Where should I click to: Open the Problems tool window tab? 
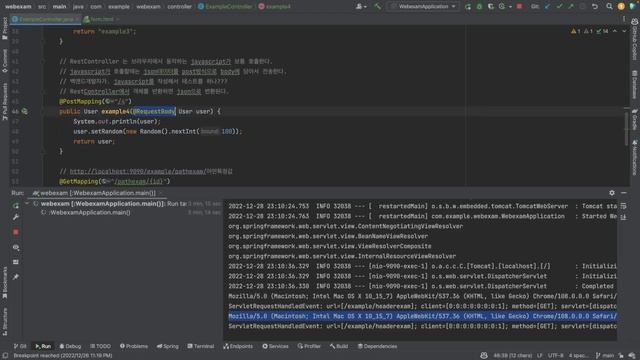pos(134,346)
